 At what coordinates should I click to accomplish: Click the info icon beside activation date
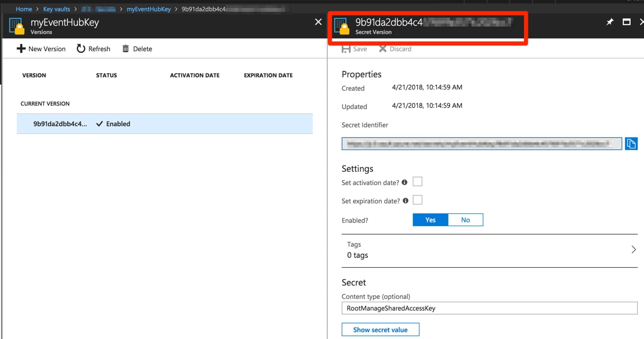tap(405, 182)
